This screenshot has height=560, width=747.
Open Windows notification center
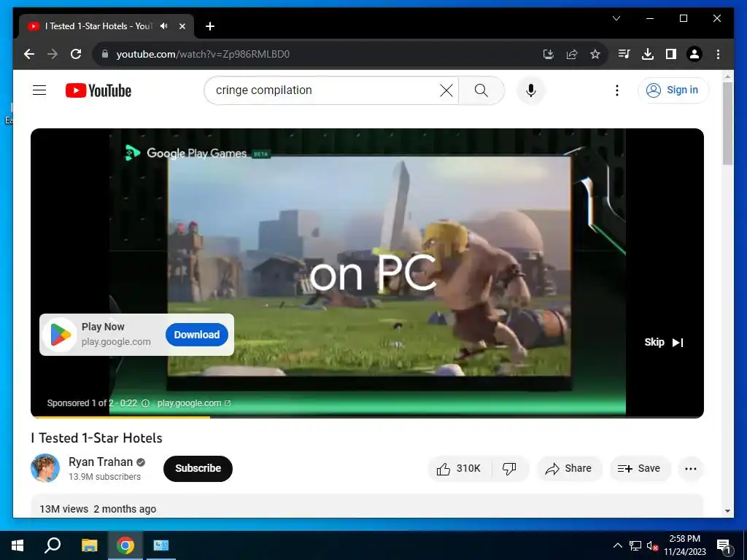click(723, 545)
